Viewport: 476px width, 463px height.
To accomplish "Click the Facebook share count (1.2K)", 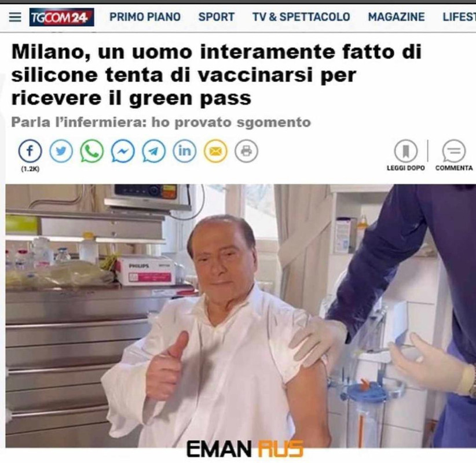I will click(30, 169).
